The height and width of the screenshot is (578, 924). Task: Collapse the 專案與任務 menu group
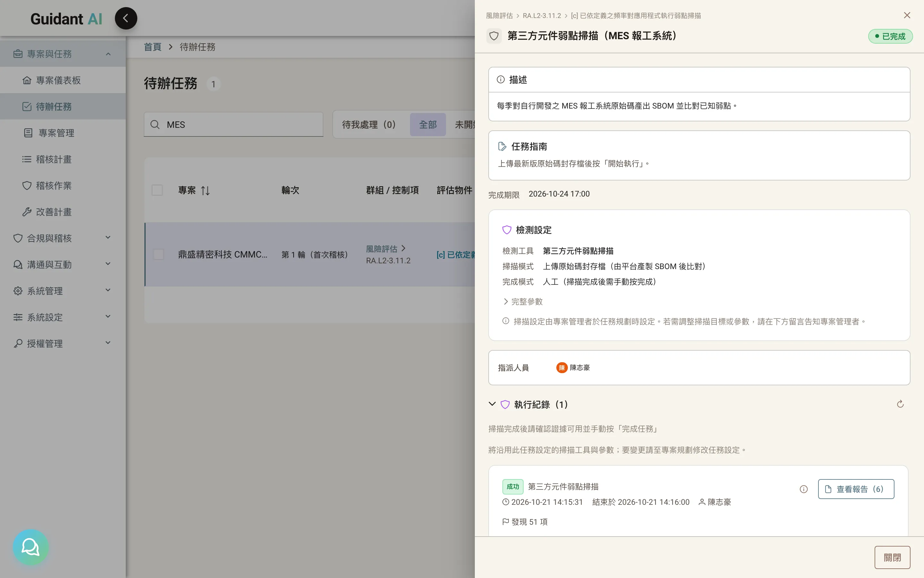(63, 54)
